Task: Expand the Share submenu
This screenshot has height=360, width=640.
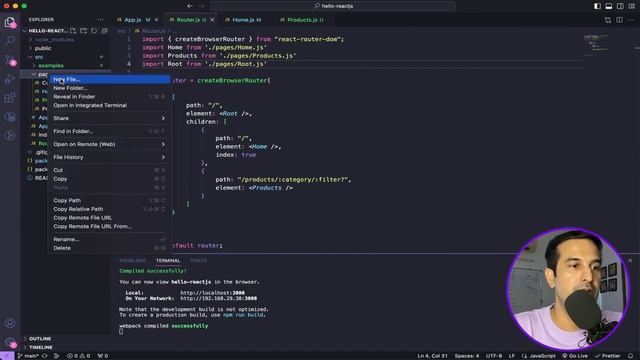Action: [109, 118]
